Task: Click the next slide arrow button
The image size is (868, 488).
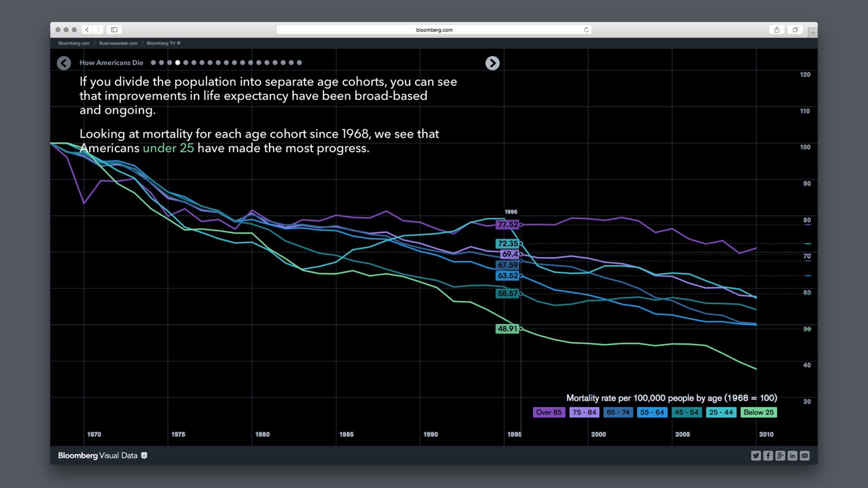Action: pos(492,63)
